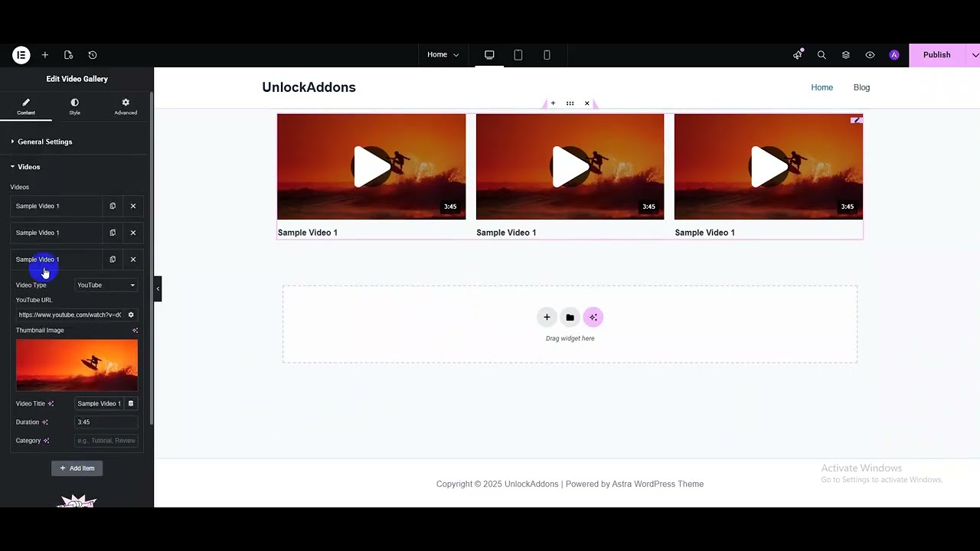Image resolution: width=980 pixels, height=551 pixels.
Task: Switch to the Style tab
Action: click(x=74, y=106)
